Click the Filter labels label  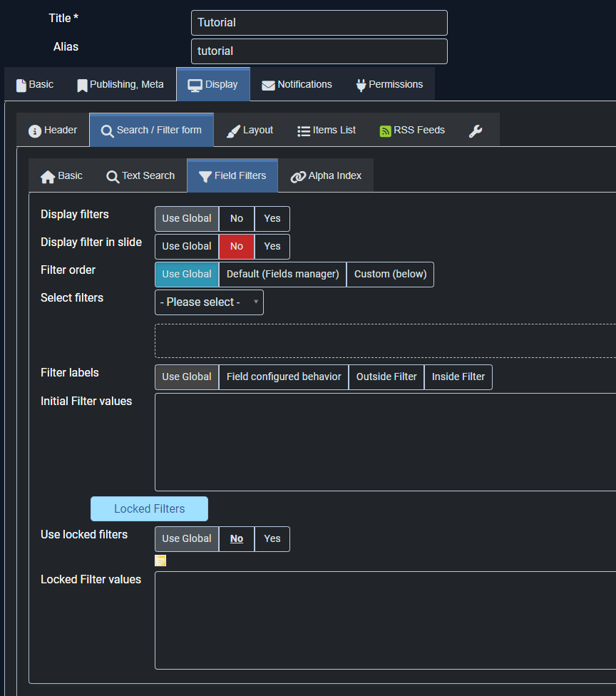point(70,373)
